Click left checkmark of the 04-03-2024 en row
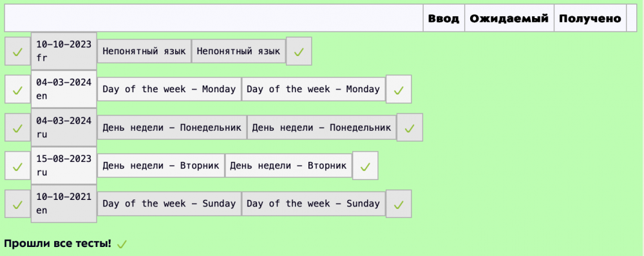The width and height of the screenshot is (644, 256). pyautogui.click(x=17, y=90)
